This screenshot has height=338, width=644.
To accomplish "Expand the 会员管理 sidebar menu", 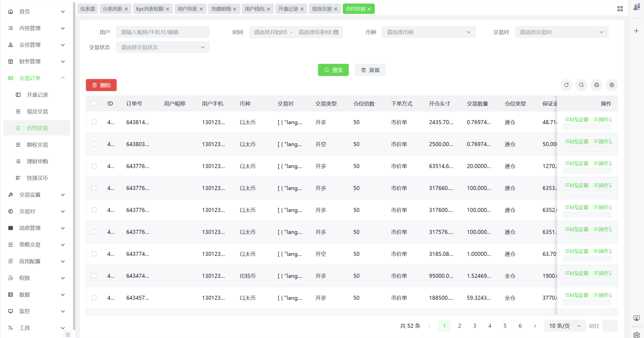I will point(30,45).
